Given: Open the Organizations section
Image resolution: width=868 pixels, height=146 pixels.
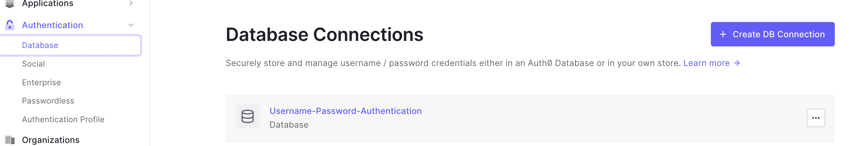Looking at the screenshot, I should pyautogui.click(x=51, y=140).
